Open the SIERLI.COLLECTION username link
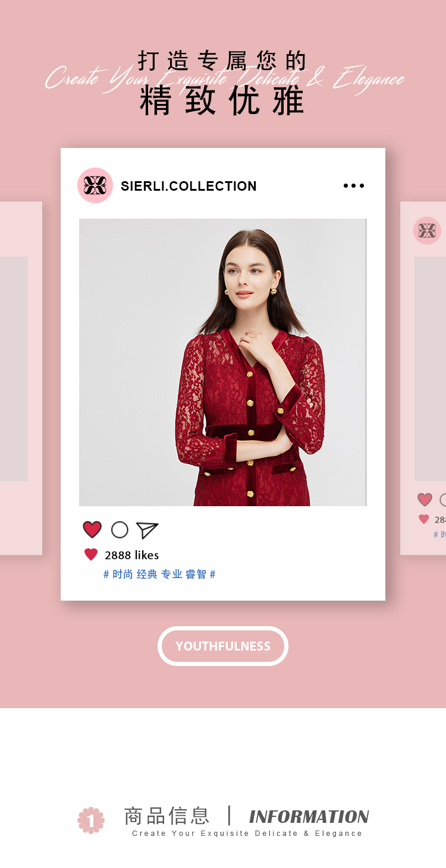 189,186
